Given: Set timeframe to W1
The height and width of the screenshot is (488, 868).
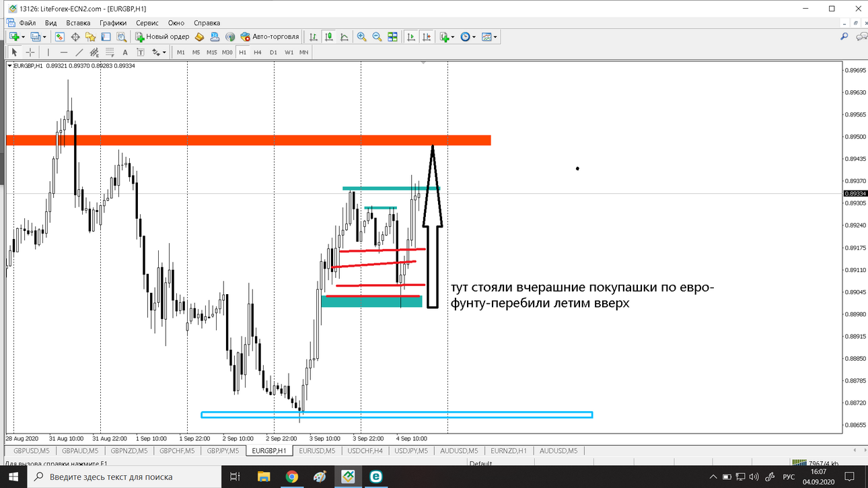Looking at the screenshot, I should pyautogui.click(x=289, y=52).
